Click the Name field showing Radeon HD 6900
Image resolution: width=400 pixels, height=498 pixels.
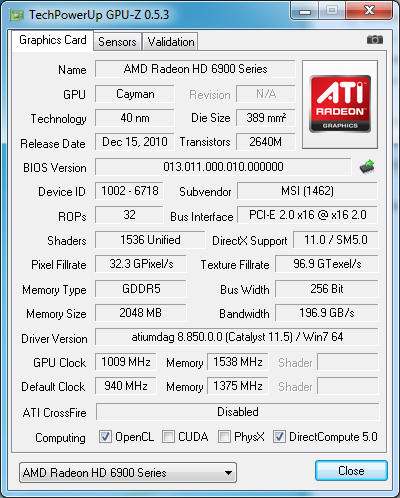195,69
